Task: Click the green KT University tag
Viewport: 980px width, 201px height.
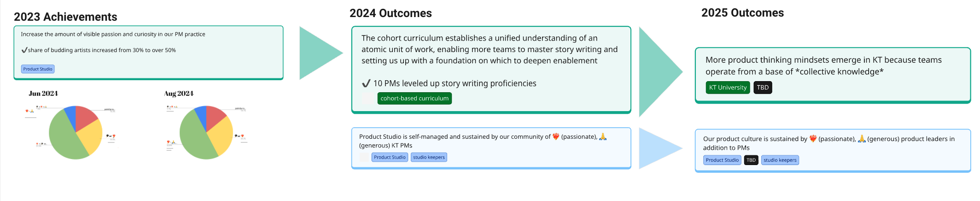Action: point(728,88)
